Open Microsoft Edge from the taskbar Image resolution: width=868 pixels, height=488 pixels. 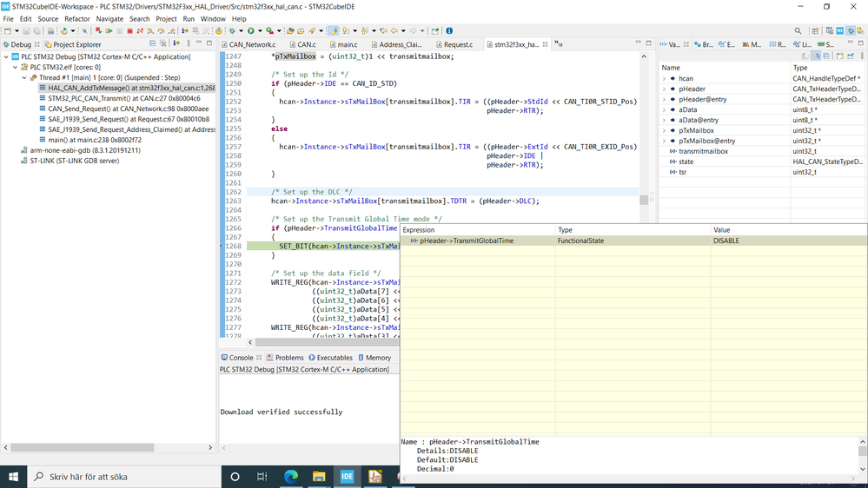291,477
